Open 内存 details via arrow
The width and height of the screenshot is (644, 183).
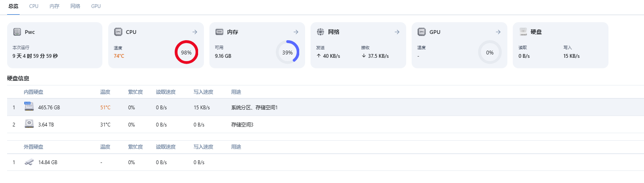(x=296, y=32)
